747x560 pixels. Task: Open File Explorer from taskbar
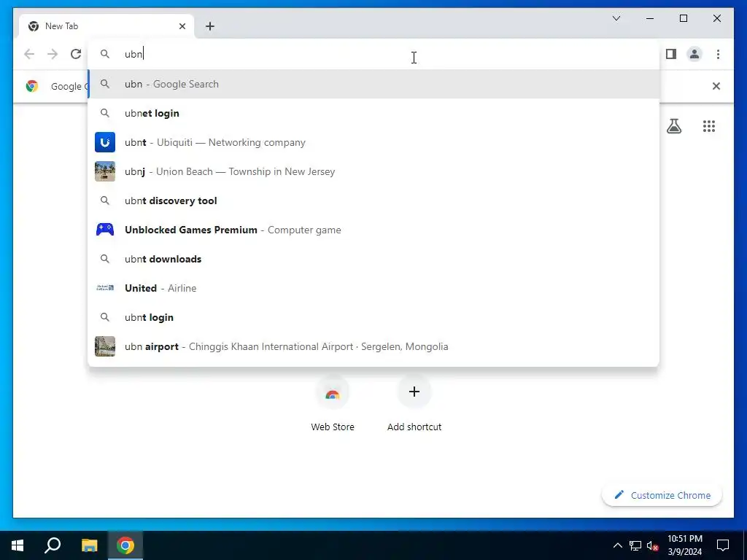[89, 545]
